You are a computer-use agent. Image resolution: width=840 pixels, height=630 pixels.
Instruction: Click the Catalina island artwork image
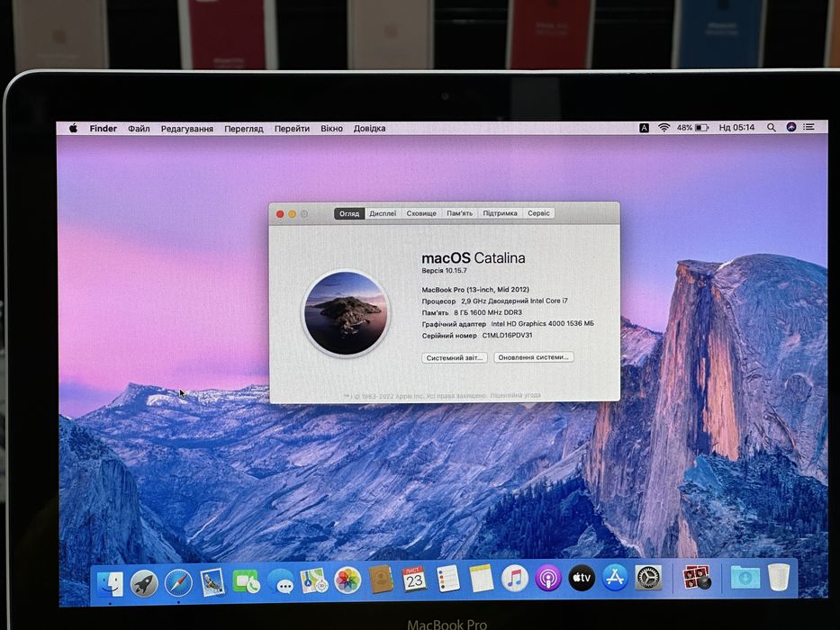[346, 313]
